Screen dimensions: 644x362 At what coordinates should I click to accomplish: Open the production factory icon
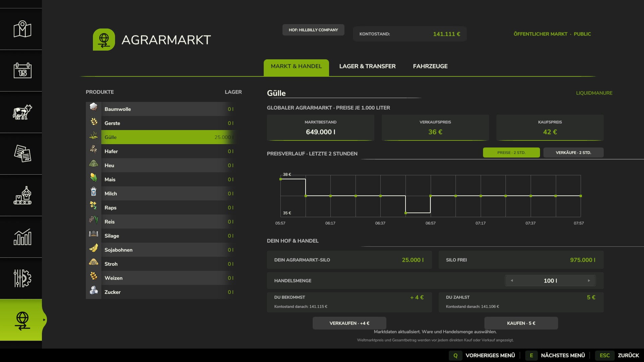pos(22,195)
